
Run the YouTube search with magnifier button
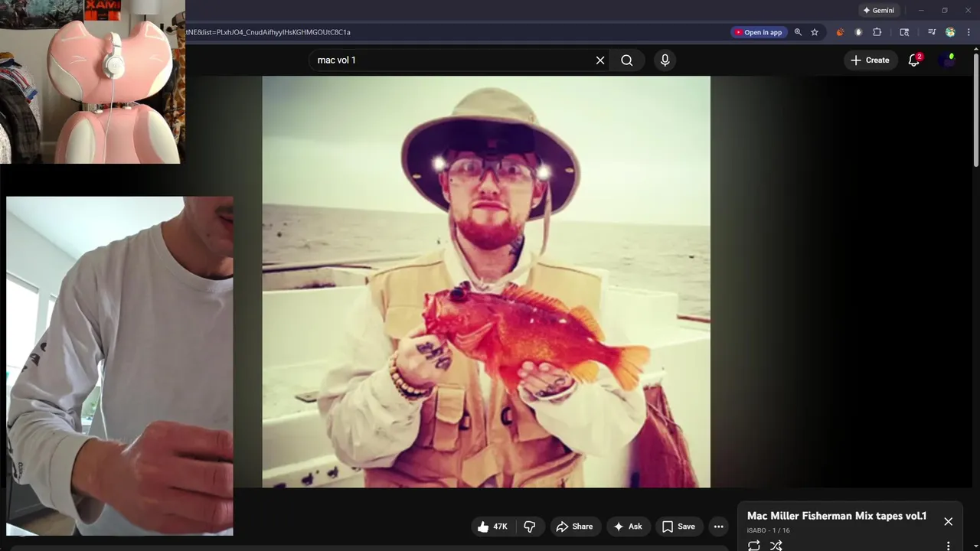627,60
